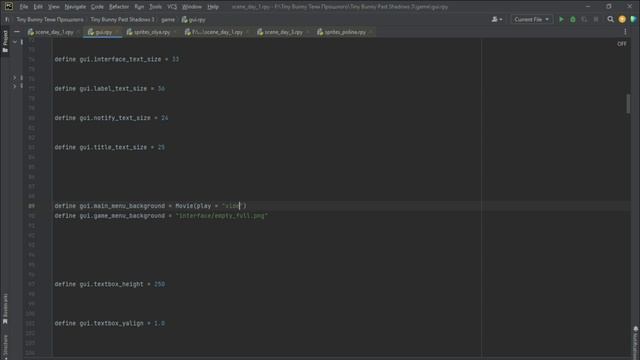
Task: Click the orange IDE updates icon
Action: [622, 20]
